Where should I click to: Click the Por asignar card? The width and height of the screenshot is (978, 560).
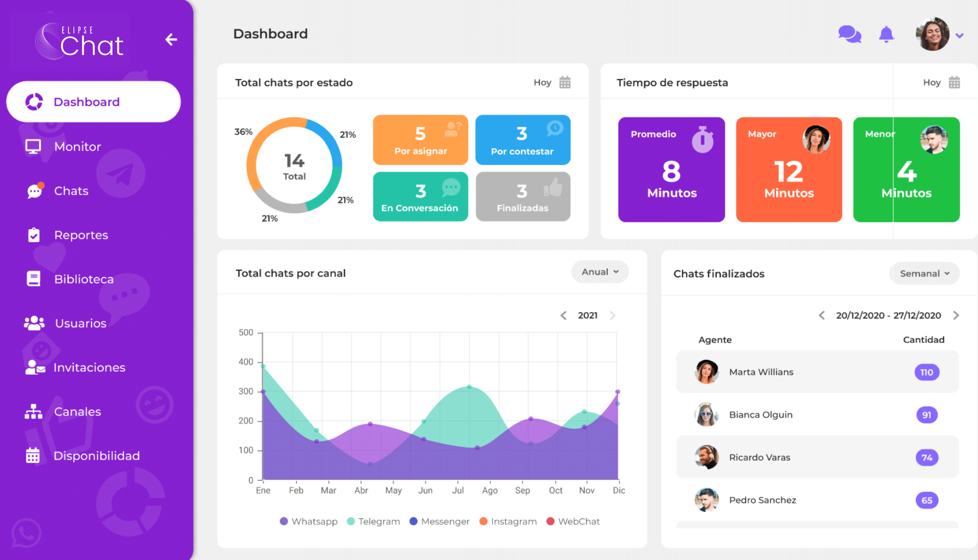420,140
